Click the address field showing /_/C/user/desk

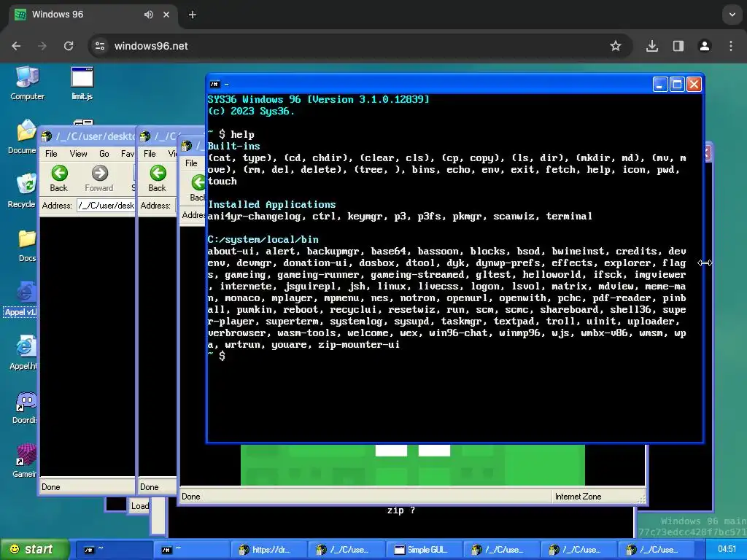coord(106,206)
